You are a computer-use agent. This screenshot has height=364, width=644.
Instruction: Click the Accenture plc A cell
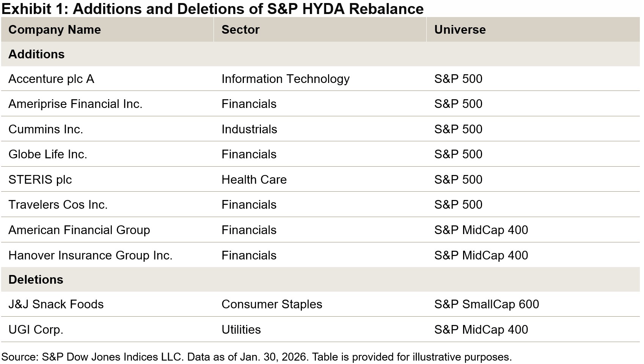[x=51, y=79]
